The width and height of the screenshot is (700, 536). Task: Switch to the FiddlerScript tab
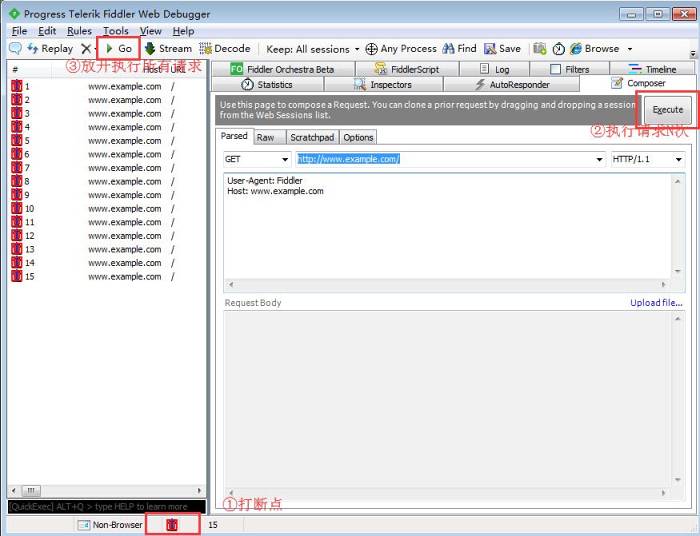point(407,69)
